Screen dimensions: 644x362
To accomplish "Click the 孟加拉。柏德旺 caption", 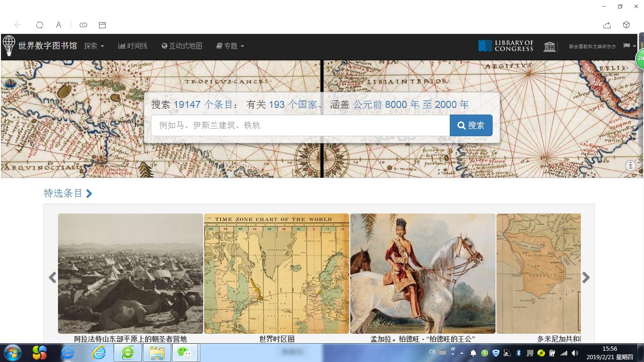I will coord(423,339).
